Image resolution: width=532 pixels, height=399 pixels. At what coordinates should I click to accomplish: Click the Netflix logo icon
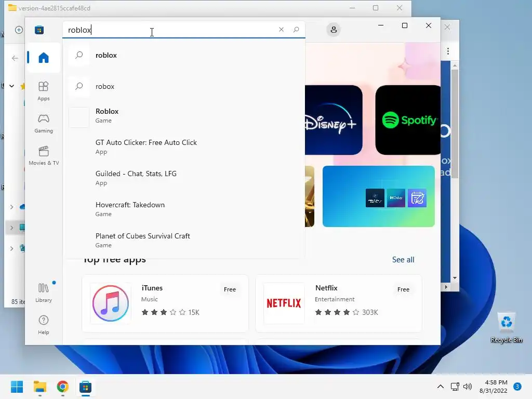pyautogui.click(x=284, y=303)
